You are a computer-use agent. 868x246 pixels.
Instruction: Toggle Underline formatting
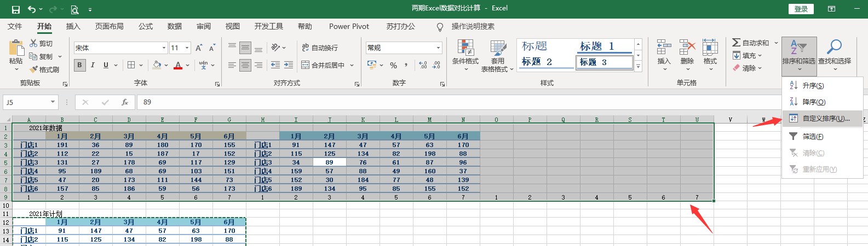click(106, 65)
